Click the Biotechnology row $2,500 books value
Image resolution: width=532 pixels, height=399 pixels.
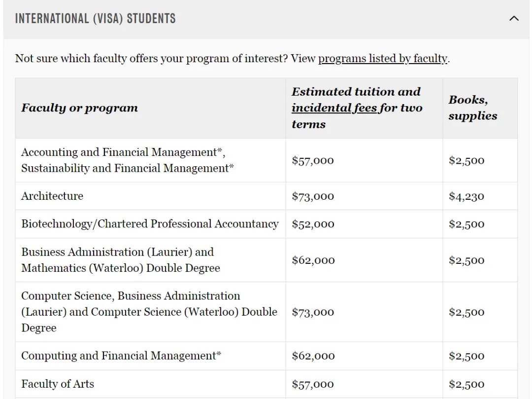pos(466,224)
